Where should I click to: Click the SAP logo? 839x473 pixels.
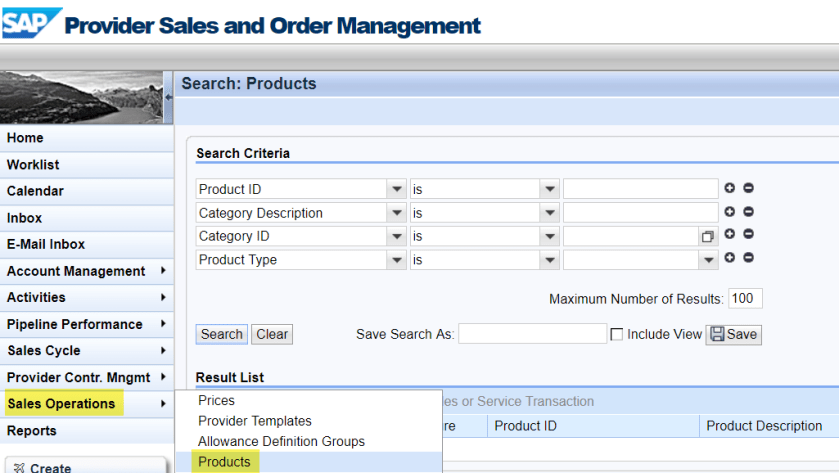(31, 22)
